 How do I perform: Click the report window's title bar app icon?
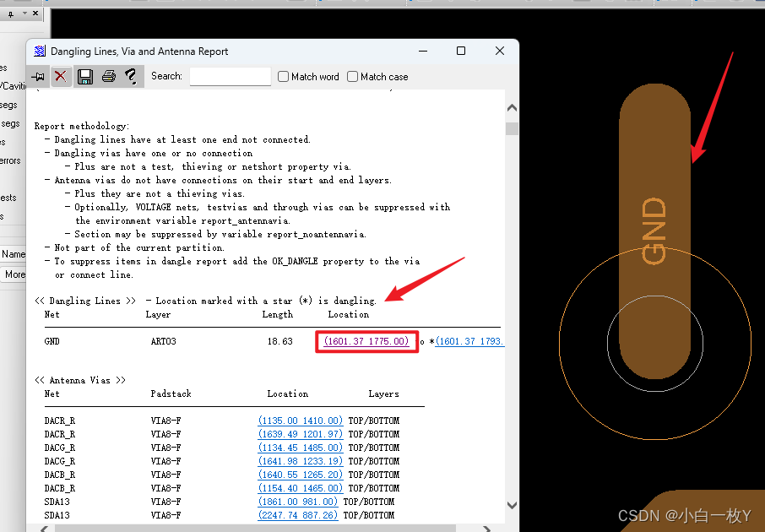(40, 52)
